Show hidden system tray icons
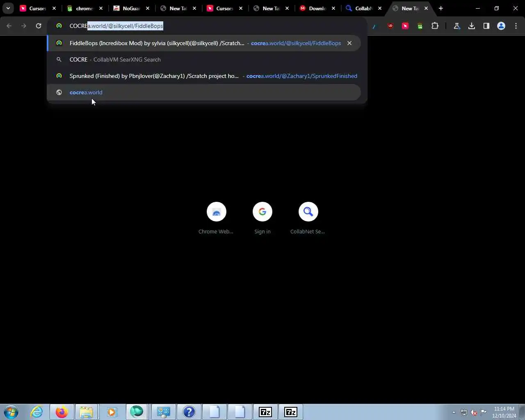The width and height of the screenshot is (525, 420). click(x=454, y=412)
